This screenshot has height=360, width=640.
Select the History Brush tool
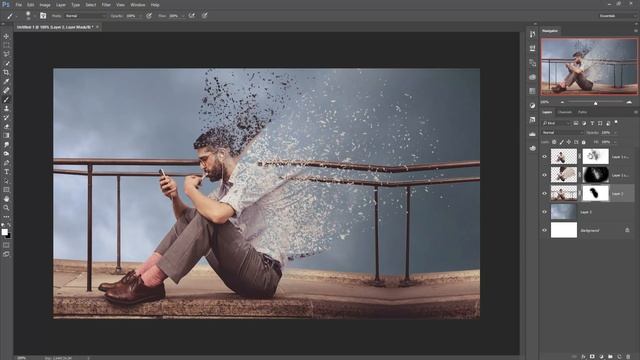pyautogui.click(x=6, y=118)
